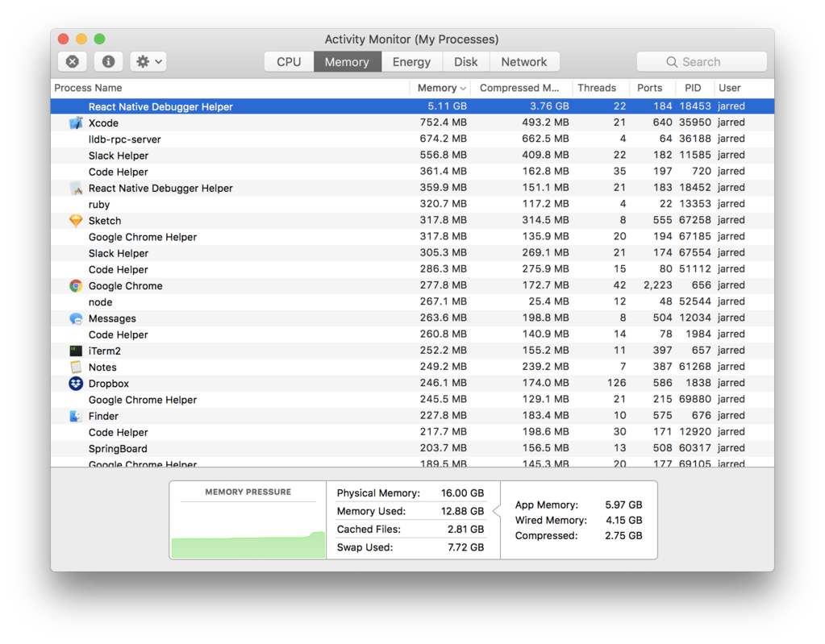This screenshot has height=644, width=825.
Task: Click the Finder face icon
Action: pyautogui.click(x=76, y=416)
